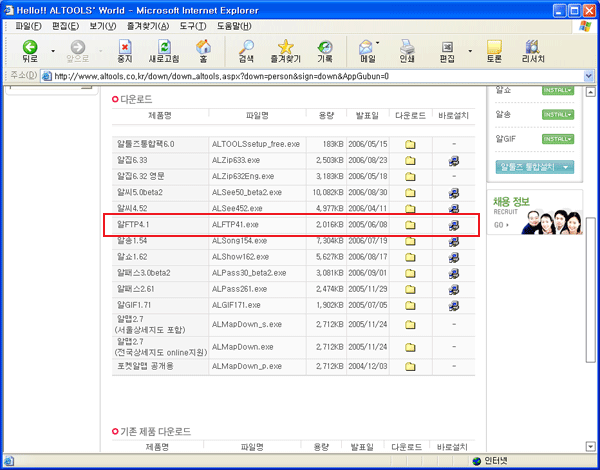The height and width of the screenshot is (470, 600).
Task: Click download folder icon for ALZip632Eng.exe
Action: tap(410, 176)
